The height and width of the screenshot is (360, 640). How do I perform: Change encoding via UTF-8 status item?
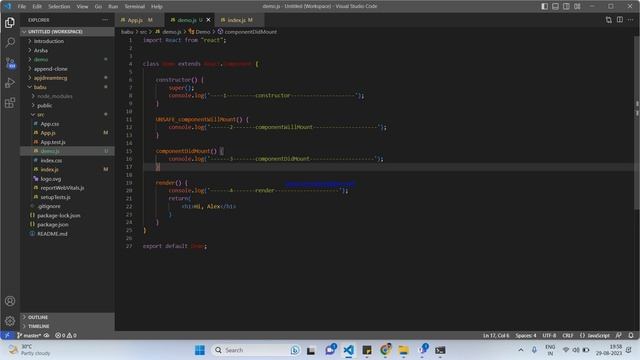tap(549, 336)
